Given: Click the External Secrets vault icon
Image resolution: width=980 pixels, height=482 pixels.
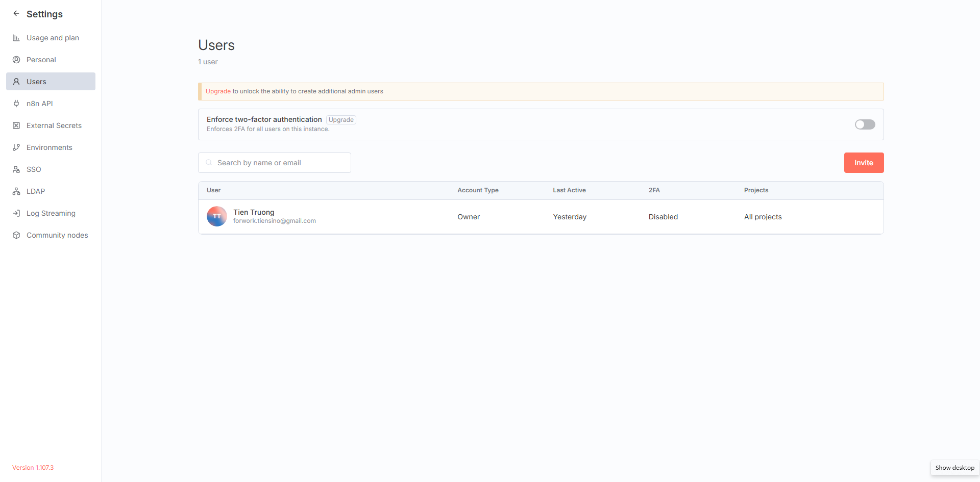Looking at the screenshot, I should pos(16,125).
